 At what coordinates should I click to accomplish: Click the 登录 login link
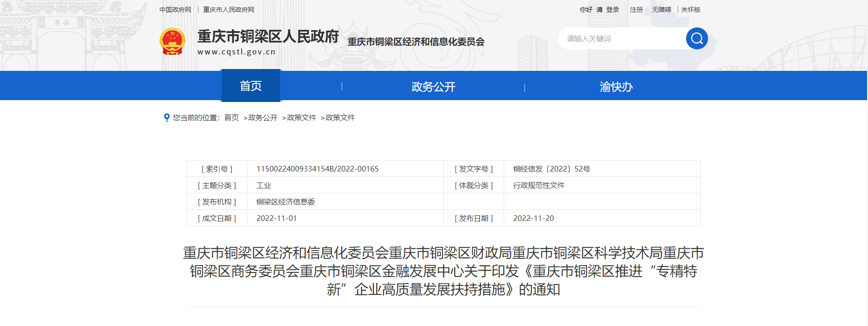[612, 10]
